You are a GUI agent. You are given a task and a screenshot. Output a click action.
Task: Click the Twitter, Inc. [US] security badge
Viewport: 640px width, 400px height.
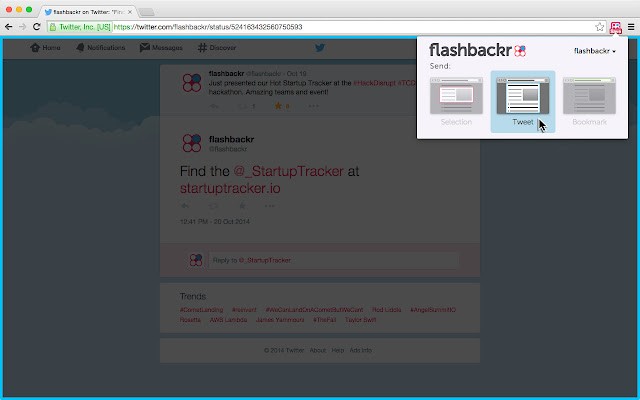click(x=80, y=27)
